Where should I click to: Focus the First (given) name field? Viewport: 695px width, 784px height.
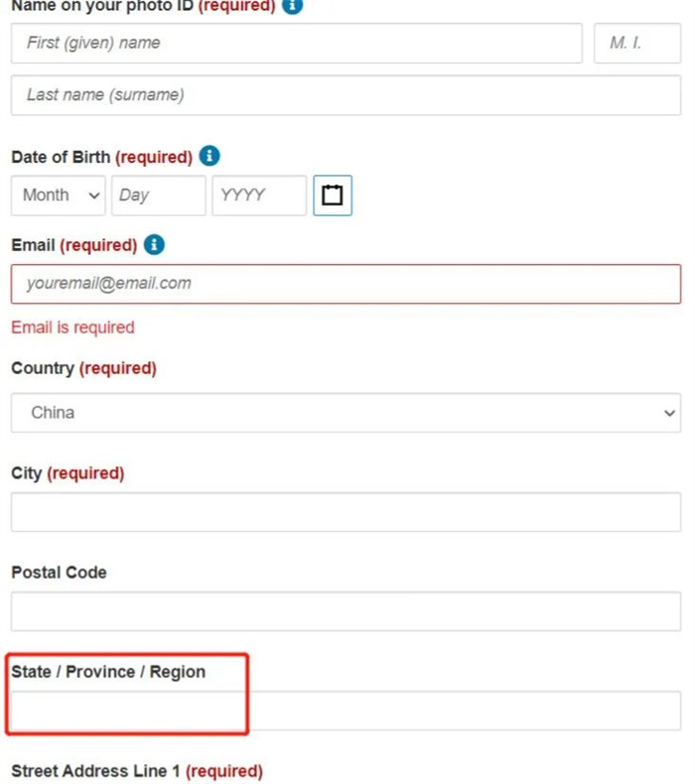click(297, 43)
